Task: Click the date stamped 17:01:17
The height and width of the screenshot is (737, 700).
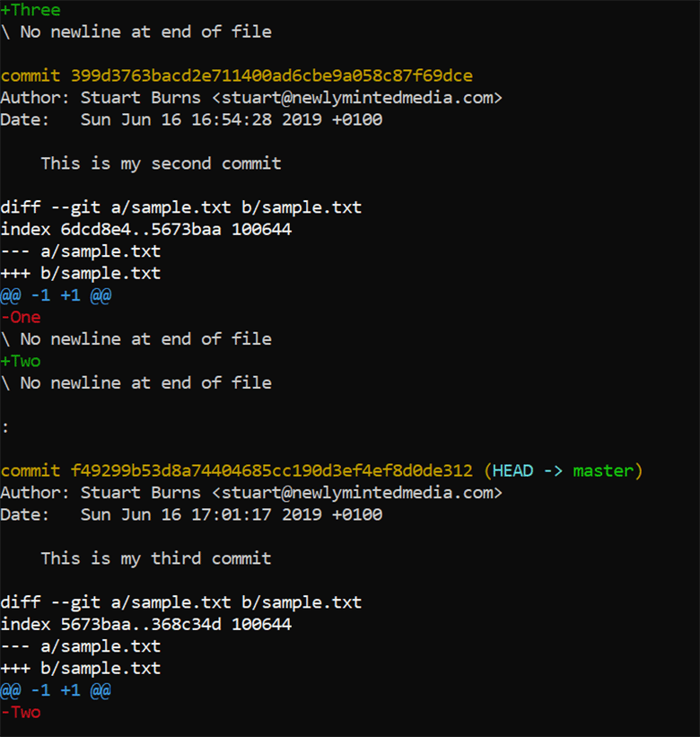Action: (231, 514)
